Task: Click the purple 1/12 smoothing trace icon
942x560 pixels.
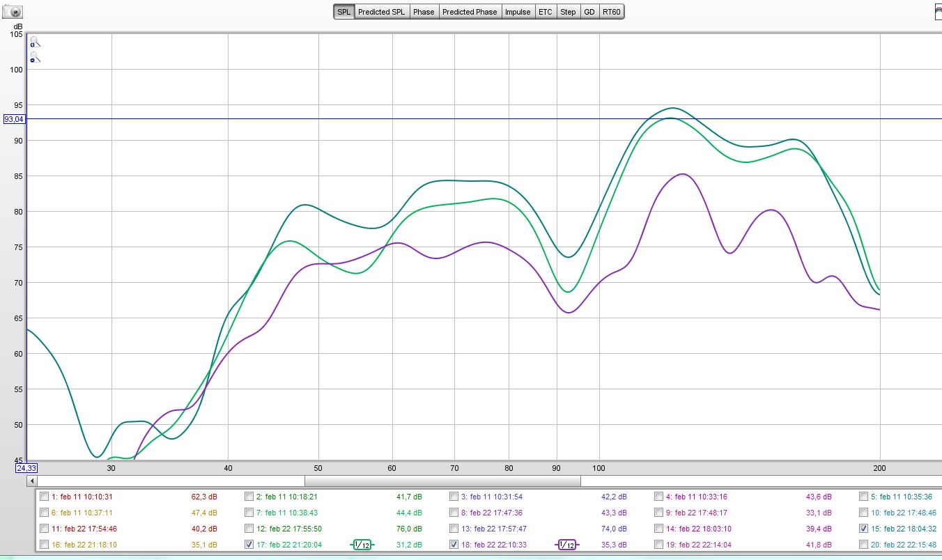Action: (567, 545)
